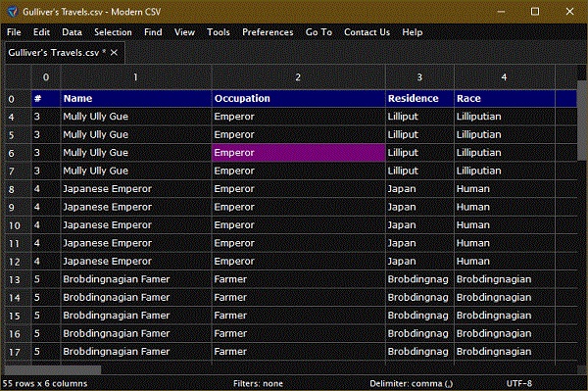
Task: Click 'Mully Ully Gue' in row 4
Action: 136,117
